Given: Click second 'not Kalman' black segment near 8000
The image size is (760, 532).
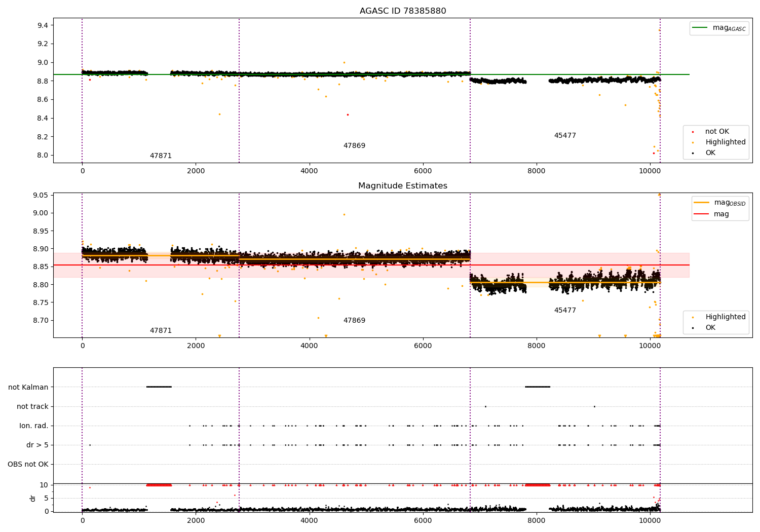Looking at the screenshot, I should [x=538, y=387].
